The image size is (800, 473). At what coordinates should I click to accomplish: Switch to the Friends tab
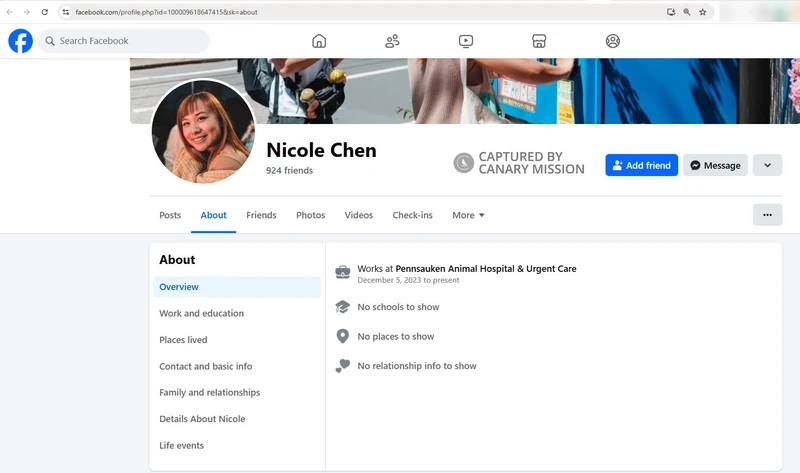click(261, 215)
